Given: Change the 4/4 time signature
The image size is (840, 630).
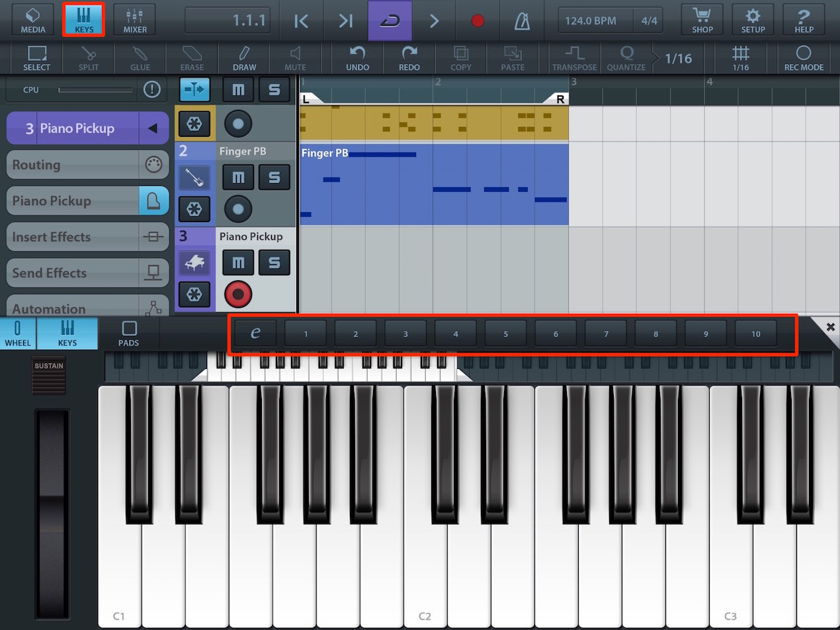Looking at the screenshot, I should point(650,21).
